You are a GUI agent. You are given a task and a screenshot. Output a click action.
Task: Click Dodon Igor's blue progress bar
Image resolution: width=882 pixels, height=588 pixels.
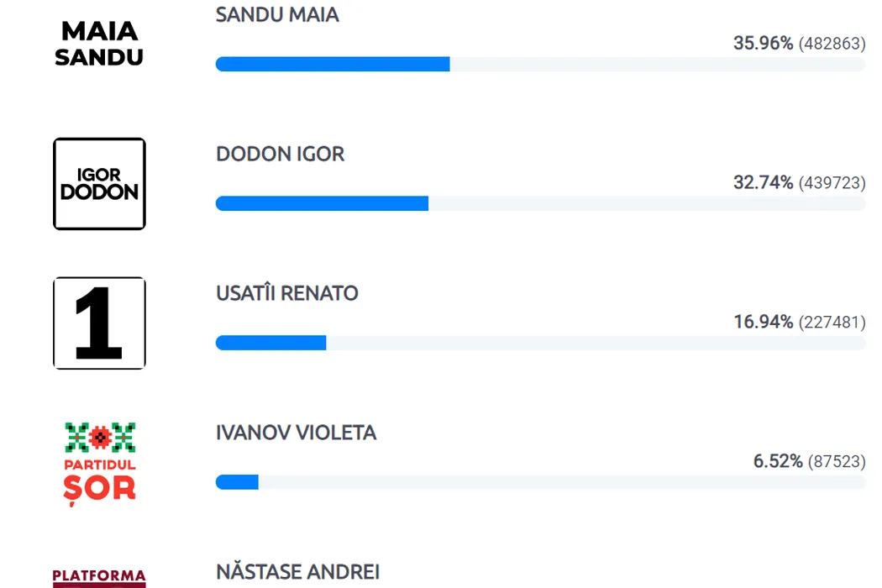click(322, 203)
